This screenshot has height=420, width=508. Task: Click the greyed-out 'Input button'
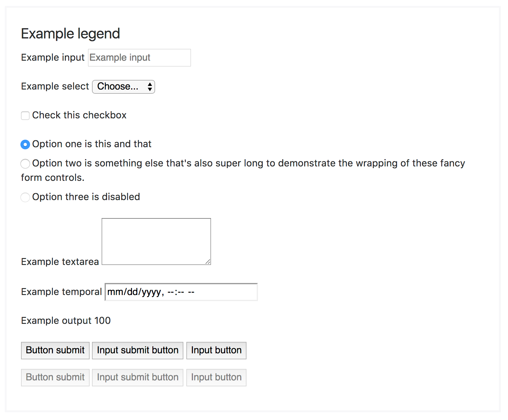click(216, 377)
